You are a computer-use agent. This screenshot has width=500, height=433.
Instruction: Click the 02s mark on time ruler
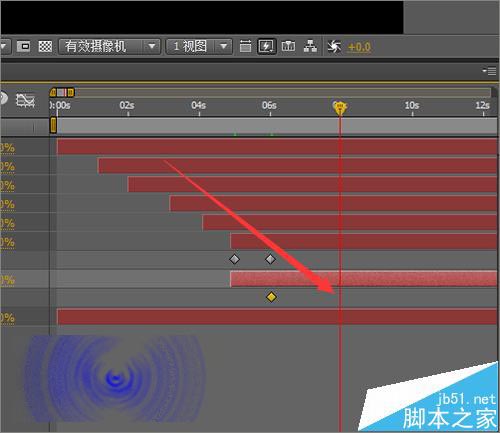coord(127,106)
